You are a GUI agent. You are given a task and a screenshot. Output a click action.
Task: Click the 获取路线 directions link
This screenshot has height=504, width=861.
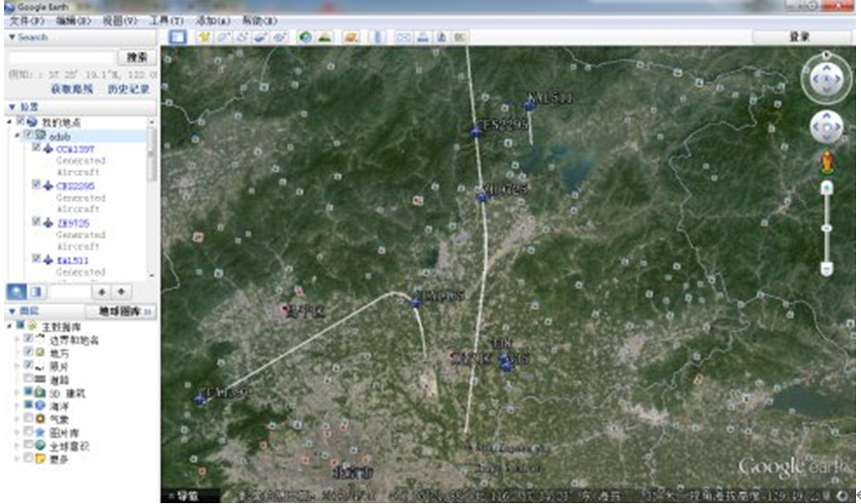tap(71, 89)
